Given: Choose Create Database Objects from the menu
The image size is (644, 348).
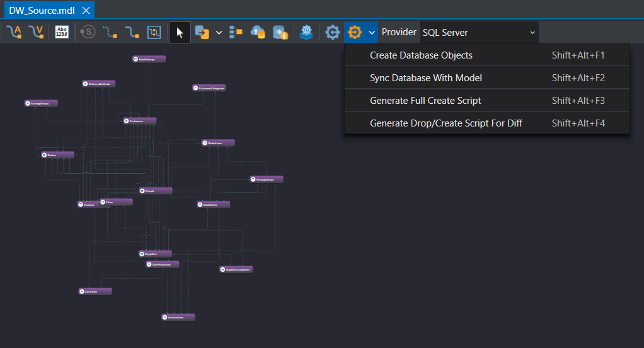Looking at the screenshot, I should tap(421, 55).
